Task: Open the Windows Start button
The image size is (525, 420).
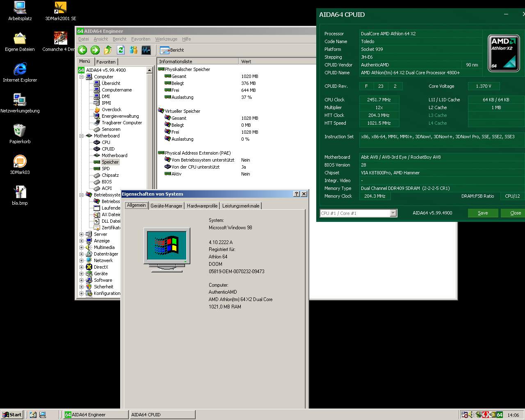Action: (11, 415)
